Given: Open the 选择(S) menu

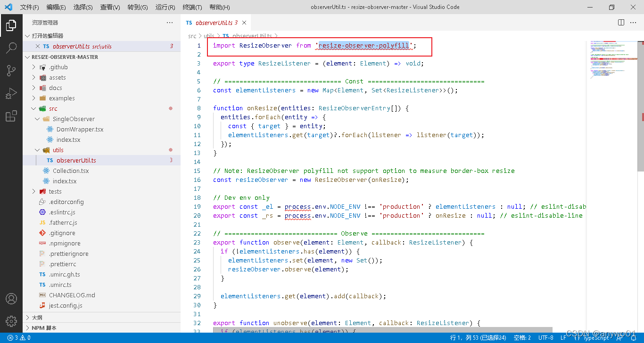Looking at the screenshot, I should point(83,7).
